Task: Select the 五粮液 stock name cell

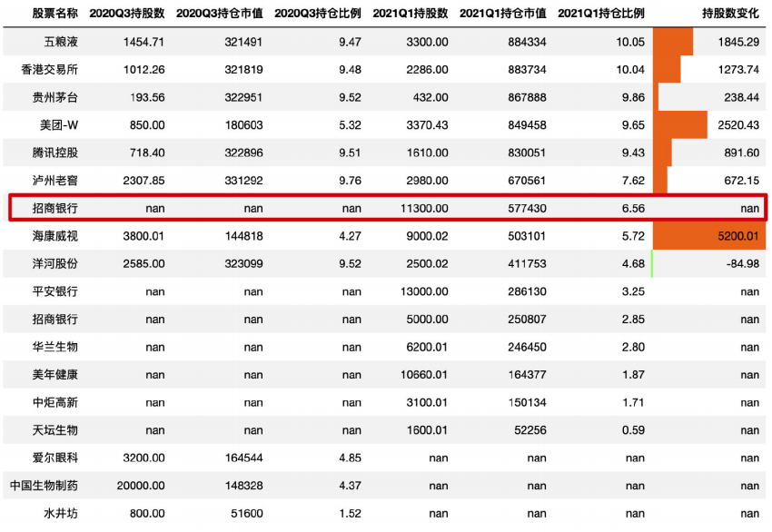Action: [61, 42]
